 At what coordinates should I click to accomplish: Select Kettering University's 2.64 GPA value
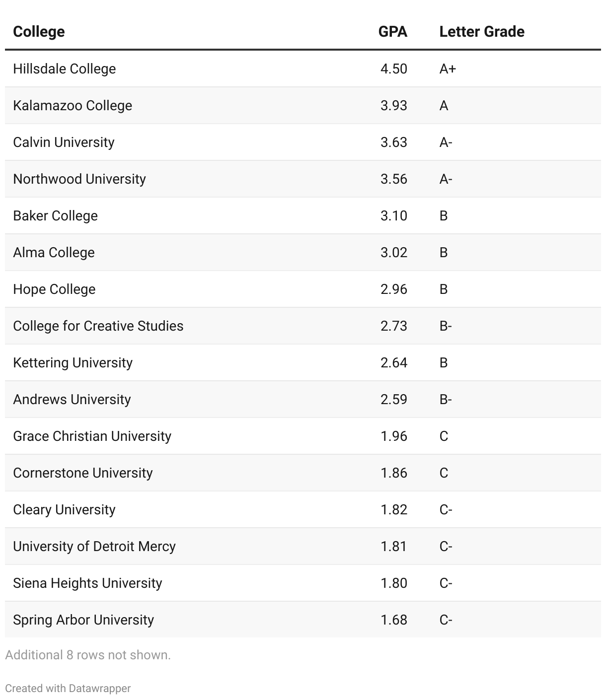394,362
